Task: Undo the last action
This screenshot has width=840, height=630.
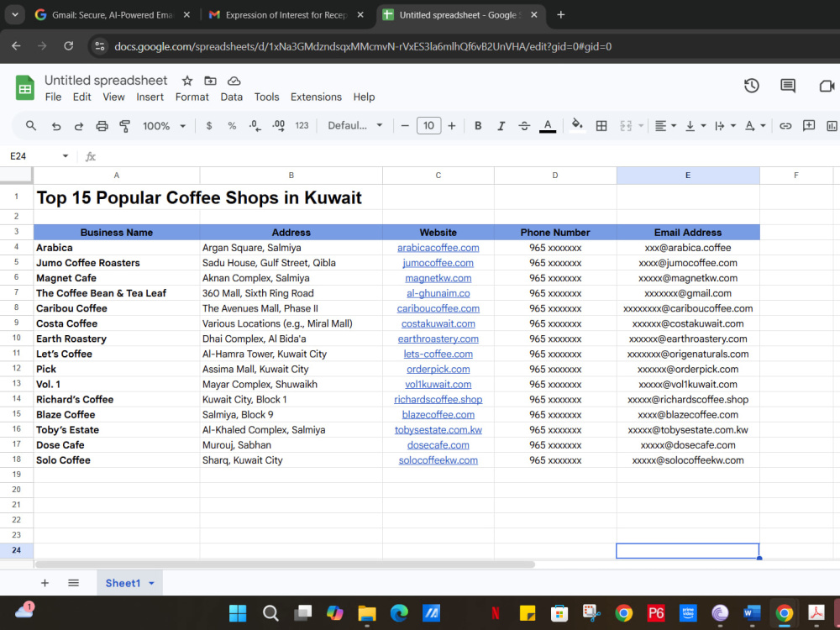Action: click(x=55, y=126)
